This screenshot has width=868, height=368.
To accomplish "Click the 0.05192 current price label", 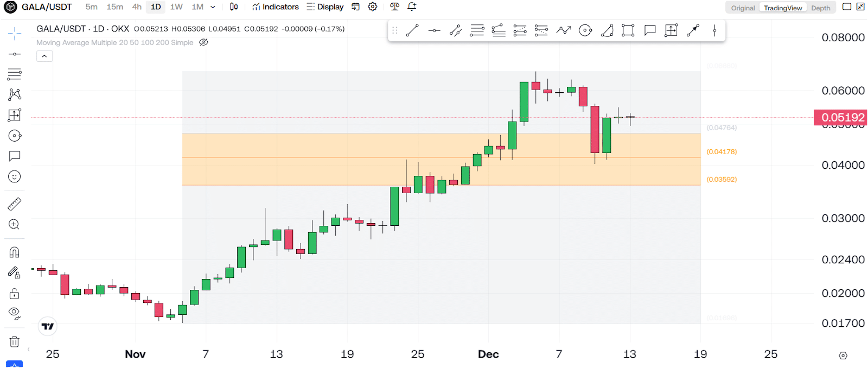I will point(841,117).
